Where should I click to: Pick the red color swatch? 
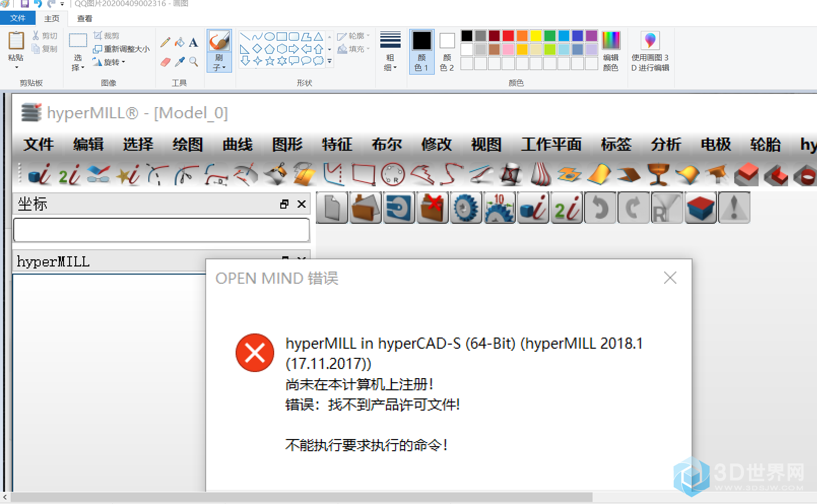click(x=508, y=36)
